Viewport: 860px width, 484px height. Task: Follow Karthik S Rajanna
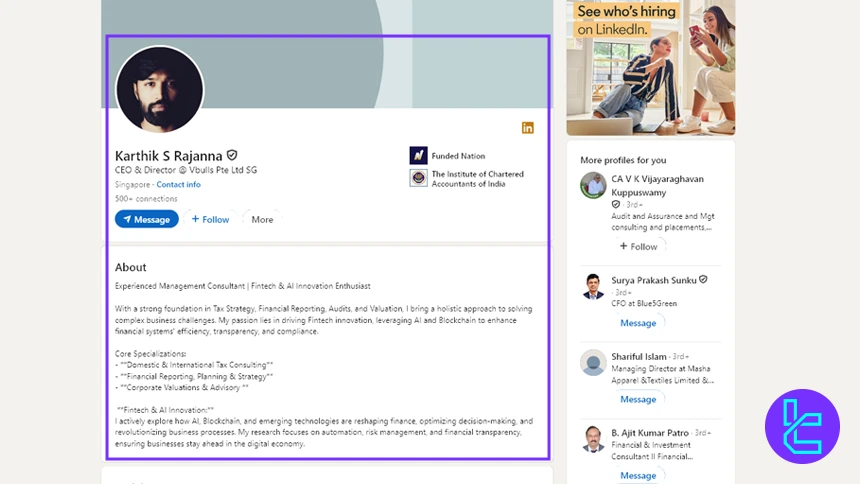[210, 220]
